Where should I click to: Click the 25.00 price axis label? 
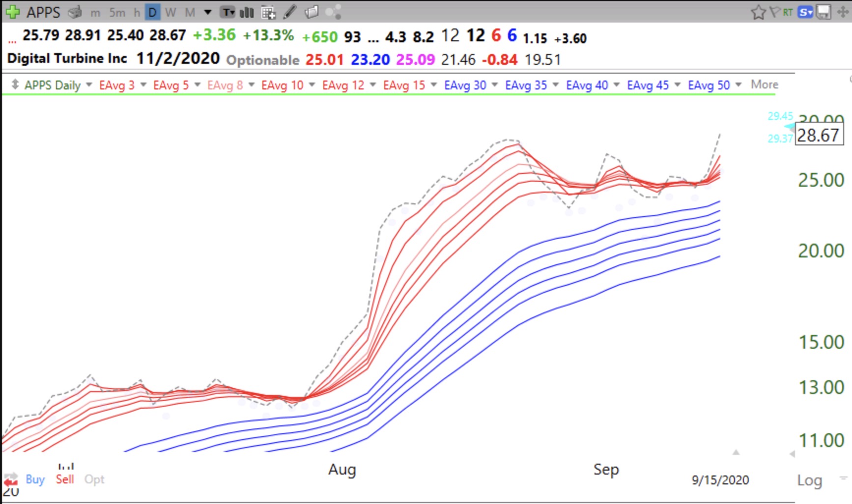[821, 180]
